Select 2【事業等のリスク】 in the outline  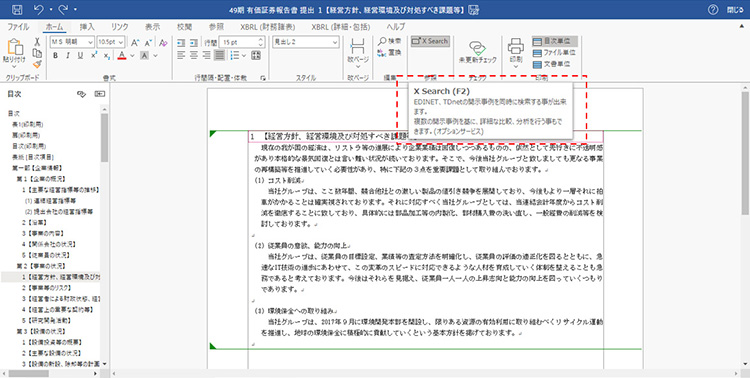[46, 288]
